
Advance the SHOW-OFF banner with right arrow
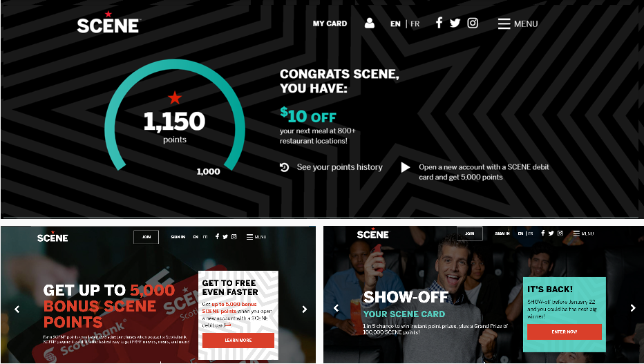(x=633, y=308)
